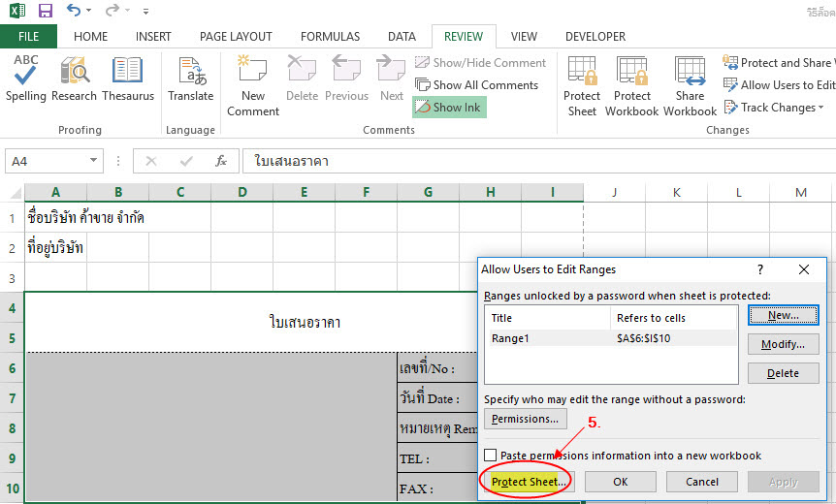Click Show All Comments
Screen dimensions: 836x504
(x=476, y=85)
